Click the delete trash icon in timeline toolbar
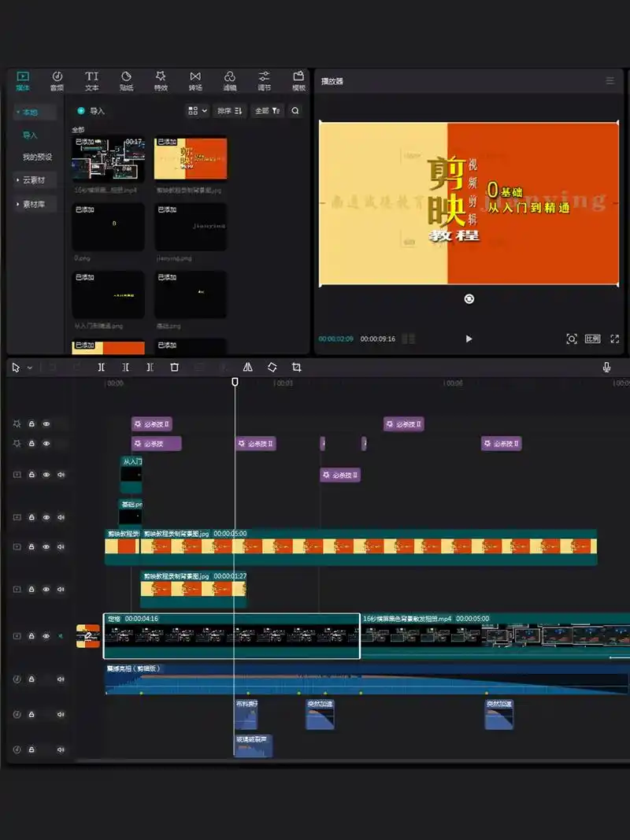This screenshot has height=840, width=630. pos(175,368)
